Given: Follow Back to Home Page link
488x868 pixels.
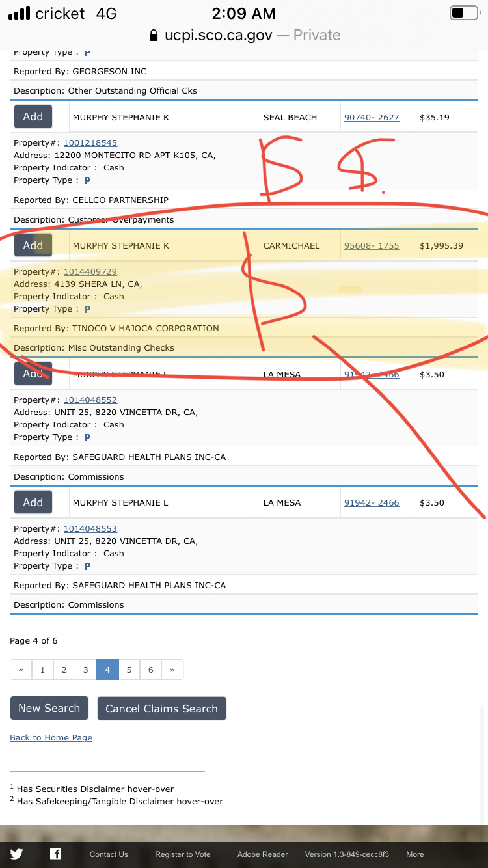Looking at the screenshot, I should point(51,737).
